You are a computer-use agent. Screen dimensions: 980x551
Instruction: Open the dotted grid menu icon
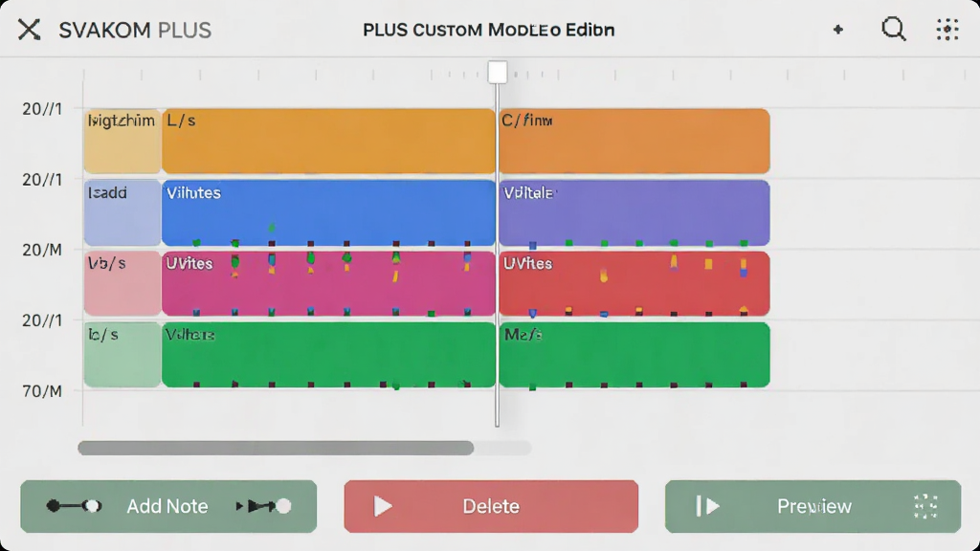coord(947,30)
